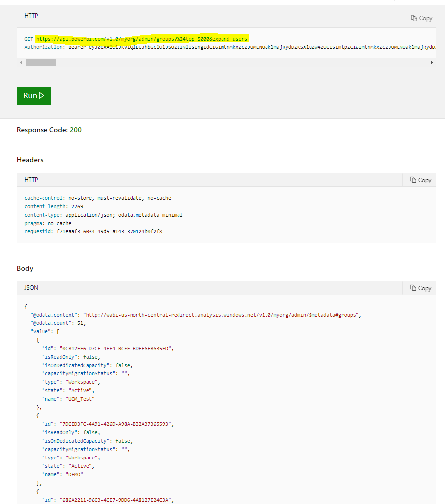The image size is (445, 504).
Task: Click the play triangle on Run button
Action: click(42, 96)
